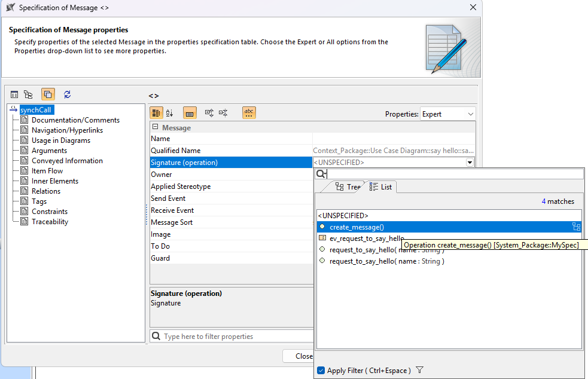Select the Owner property row
Image resolution: width=588 pixels, height=379 pixels.
pos(231,175)
